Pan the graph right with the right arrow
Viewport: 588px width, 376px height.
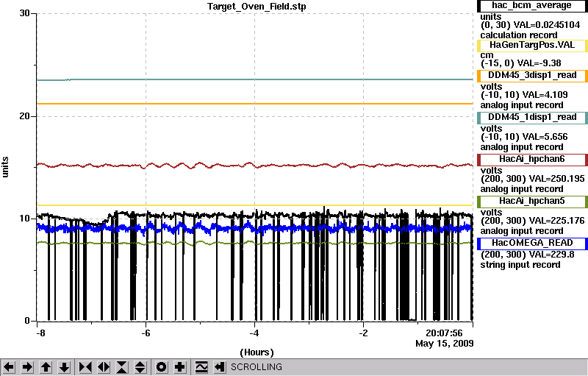[27, 367]
